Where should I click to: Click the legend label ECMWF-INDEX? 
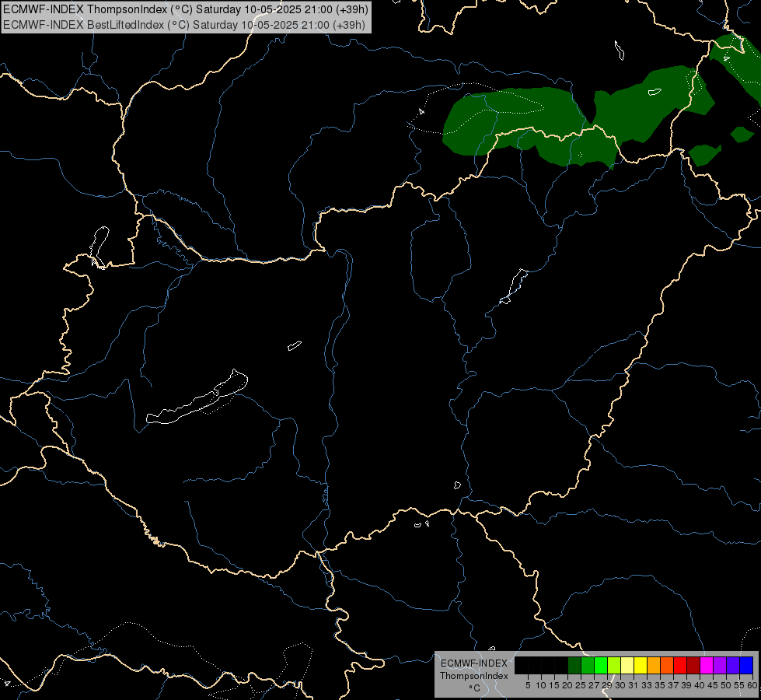coord(474,663)
